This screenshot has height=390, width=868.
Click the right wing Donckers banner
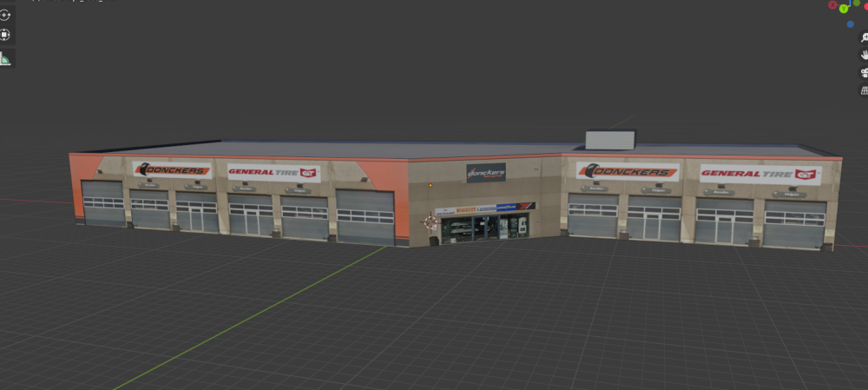pos(627,172)
